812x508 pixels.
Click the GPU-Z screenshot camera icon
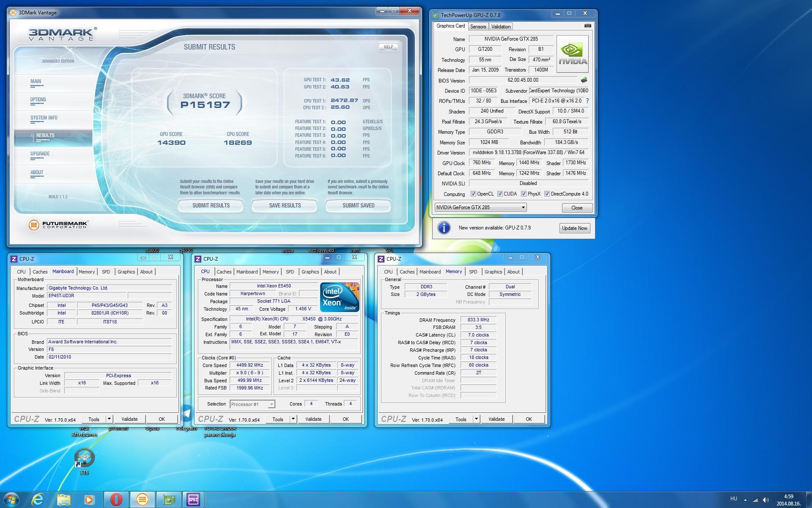(x=587, y=26)
